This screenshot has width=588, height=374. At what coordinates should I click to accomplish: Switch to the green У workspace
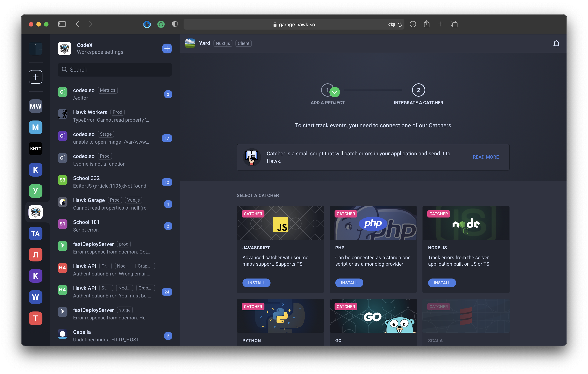[36, 191]
